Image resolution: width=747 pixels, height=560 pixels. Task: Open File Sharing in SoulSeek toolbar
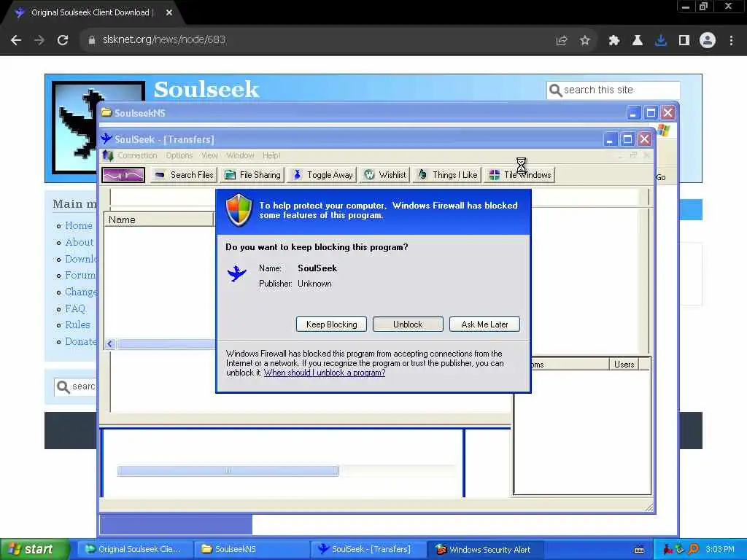coord(253,175)
